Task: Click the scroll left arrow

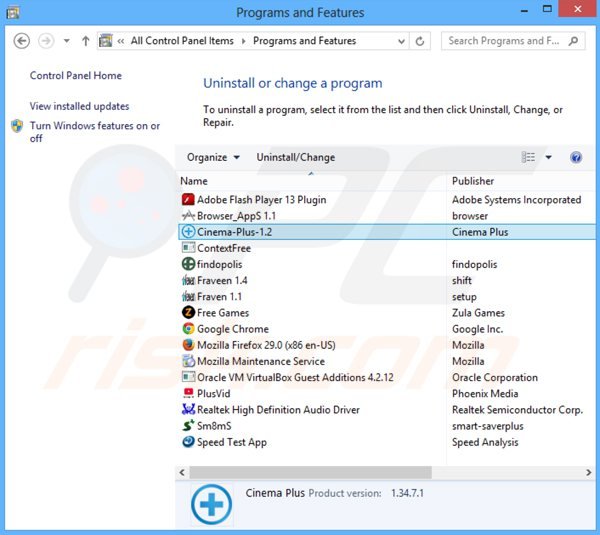Action: point(182,473)
